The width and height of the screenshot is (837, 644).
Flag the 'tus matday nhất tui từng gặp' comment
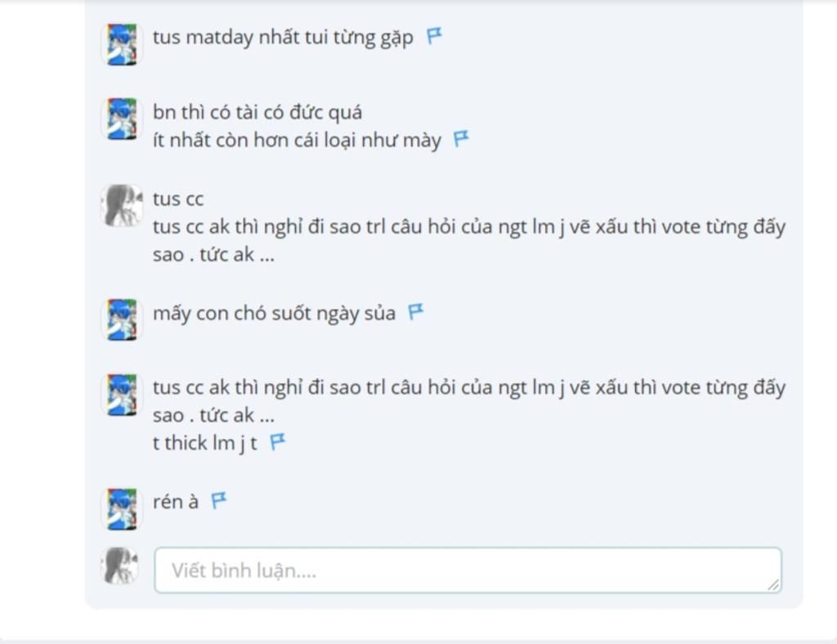coord(434,36)
